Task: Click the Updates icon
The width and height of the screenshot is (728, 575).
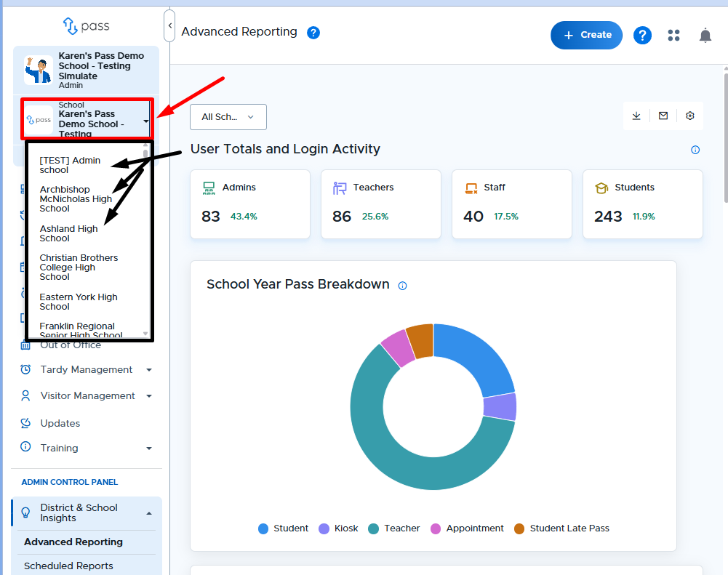Action: (x=25, y=423)
